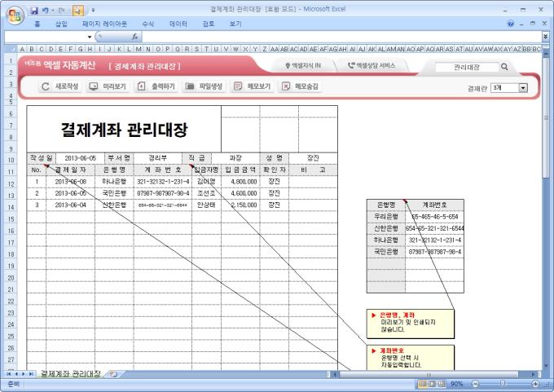Click the 관리대장 search field
The height and width of the screenshot is (392, 554).
coord(467,67)
